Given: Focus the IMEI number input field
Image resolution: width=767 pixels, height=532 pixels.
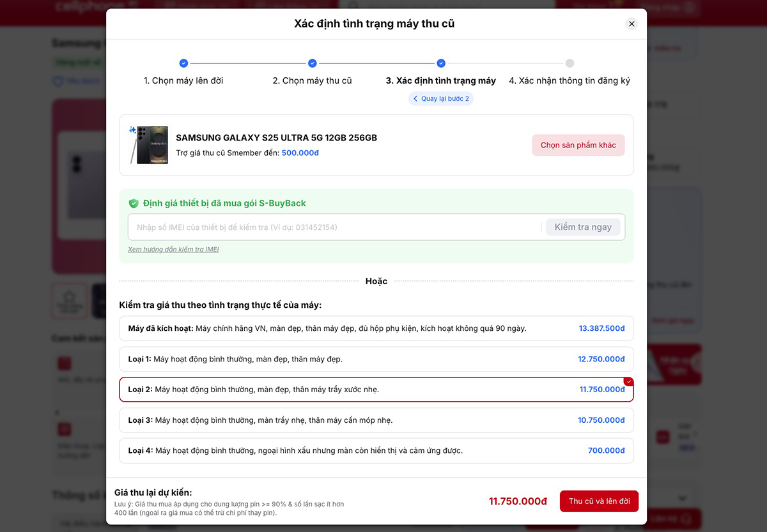Looking at the screenshot, I should tap(334, 227).
